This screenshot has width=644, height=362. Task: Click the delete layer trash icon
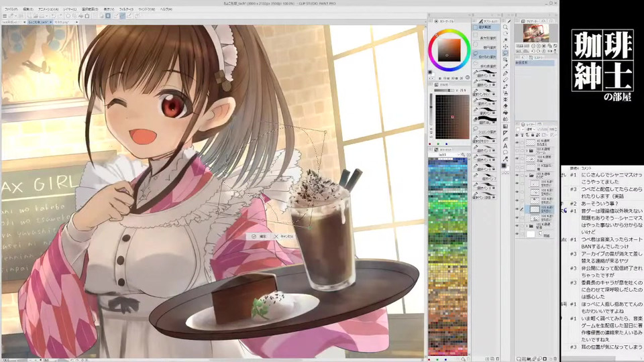click(x=555, y=359)
